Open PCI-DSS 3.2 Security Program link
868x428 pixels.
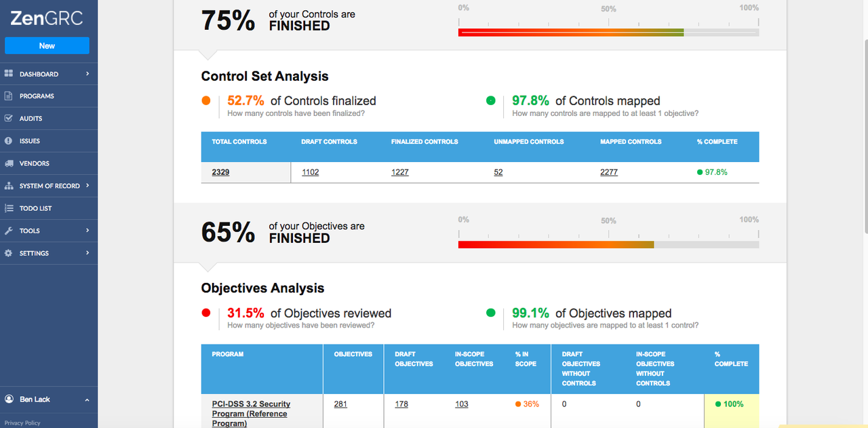tap(250, 414)
